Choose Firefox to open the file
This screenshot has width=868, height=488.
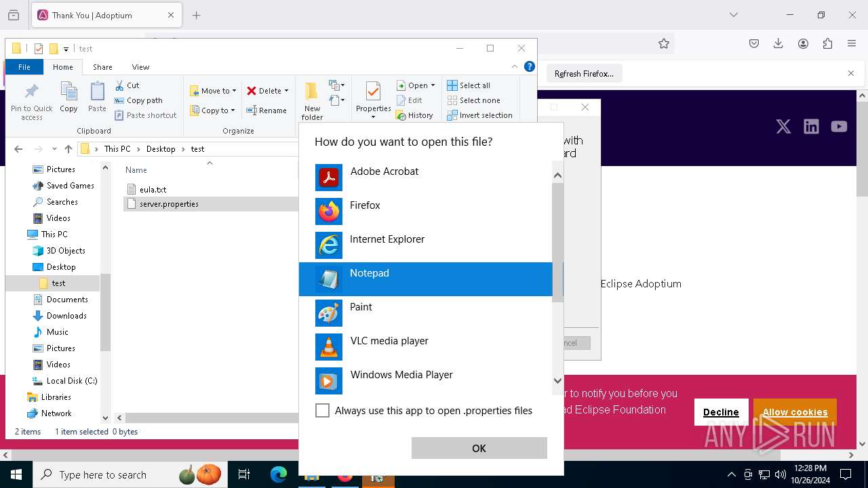pos(426,211)
